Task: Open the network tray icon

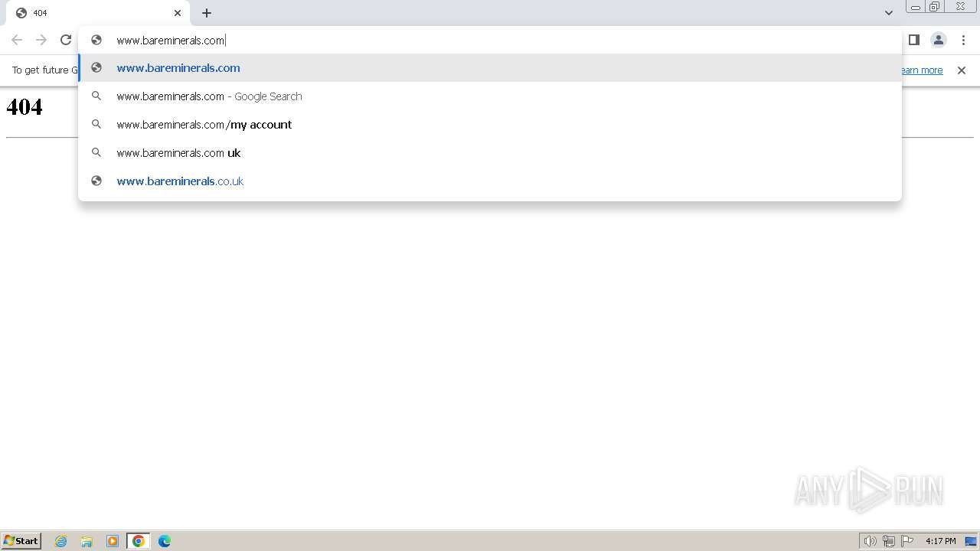Action: pos(888,541)
